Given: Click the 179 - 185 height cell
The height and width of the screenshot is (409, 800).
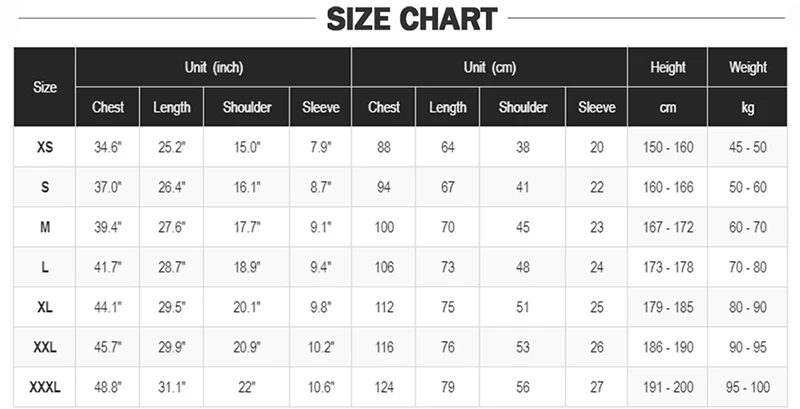Looking at the screenshot, I should pyautogui.click(x=667, y=307).
